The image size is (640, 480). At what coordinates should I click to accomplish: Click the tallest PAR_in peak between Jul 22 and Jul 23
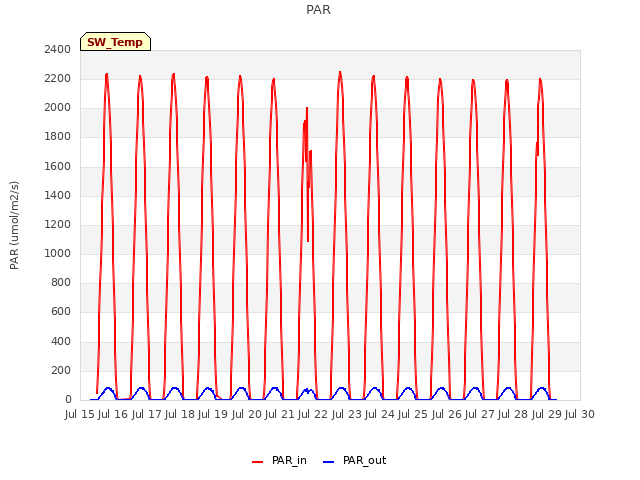coord(340,73)
